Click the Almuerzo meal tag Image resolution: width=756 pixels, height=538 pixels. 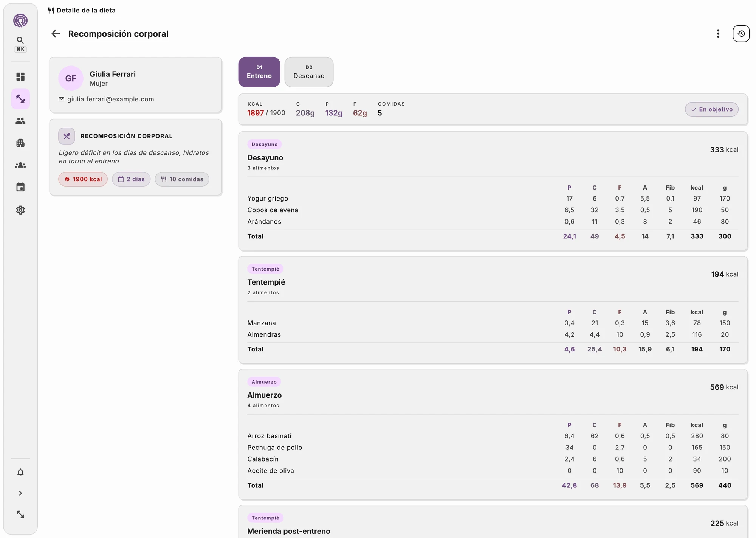click(x=264, y=382)
